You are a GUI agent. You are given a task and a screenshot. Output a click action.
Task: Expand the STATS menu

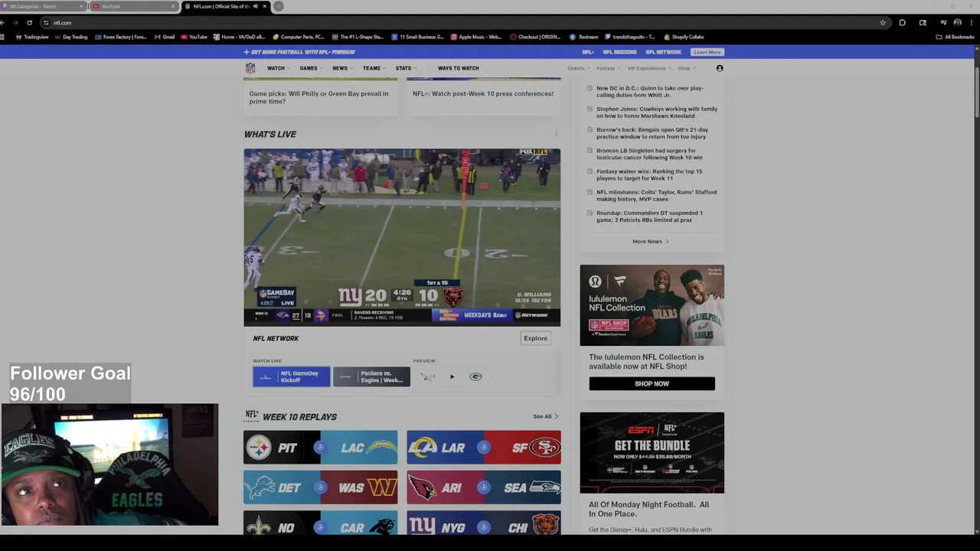(406, 68)
